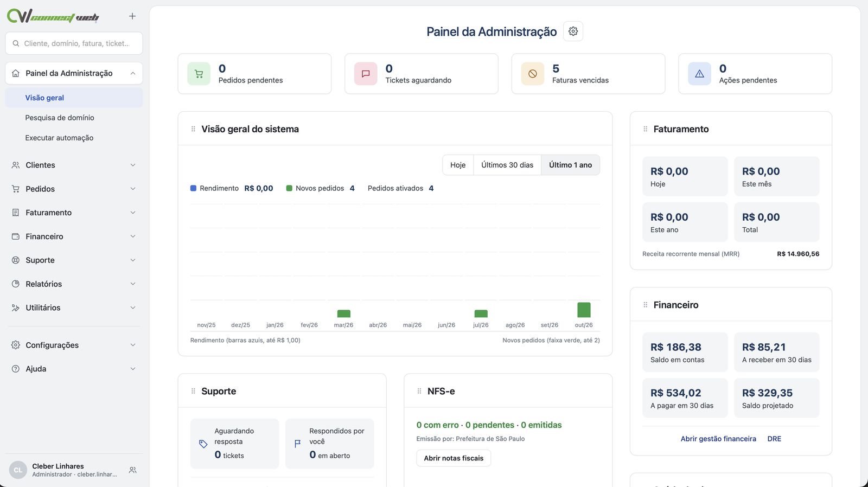The image size is (868, 487).
Task: Click the users icon beside Cleber Linhares
Action: coord(132,470)
